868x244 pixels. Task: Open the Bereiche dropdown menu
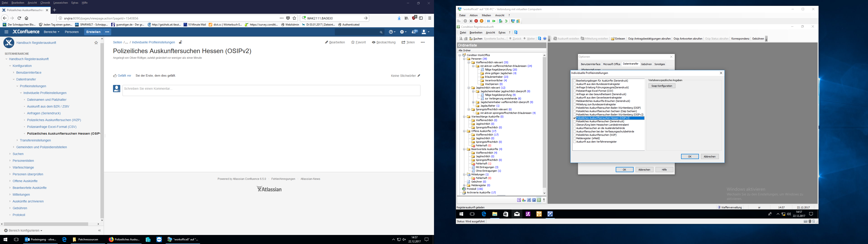click(52, 32)
